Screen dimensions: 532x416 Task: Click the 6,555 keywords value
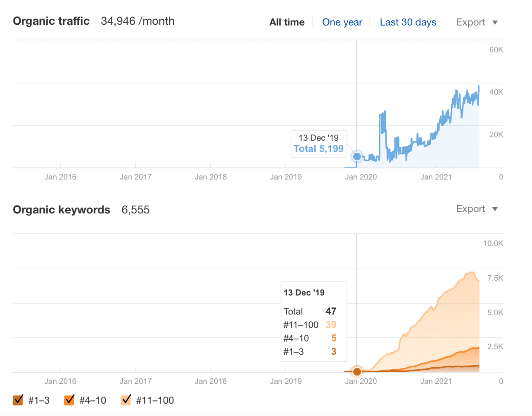[x=135, y=210]
